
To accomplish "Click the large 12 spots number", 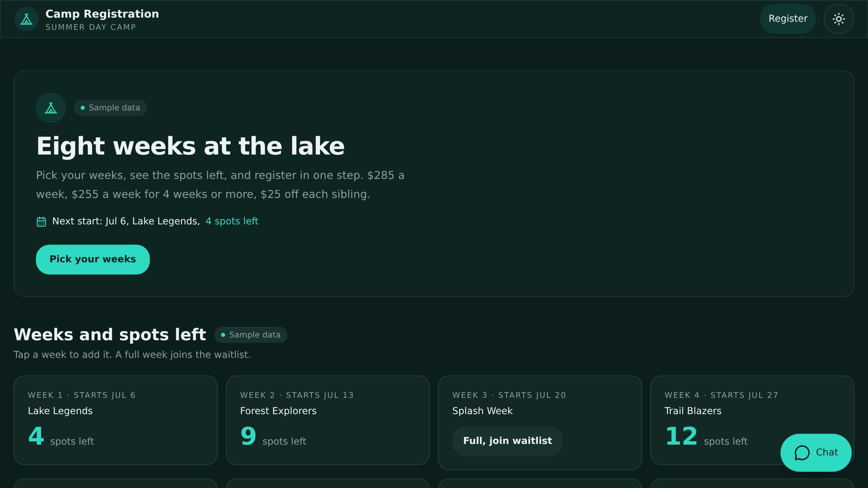I will tap(682, 436).
